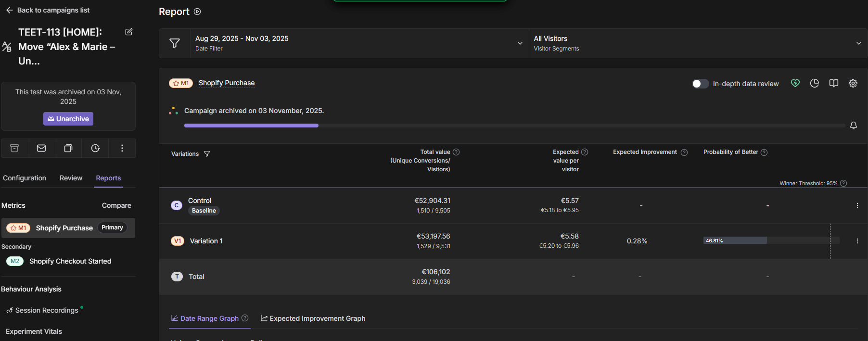Screen dimensions: 868x341
Task: Edit the campaign title with pencil icon
Action: [x=129, y=32]
